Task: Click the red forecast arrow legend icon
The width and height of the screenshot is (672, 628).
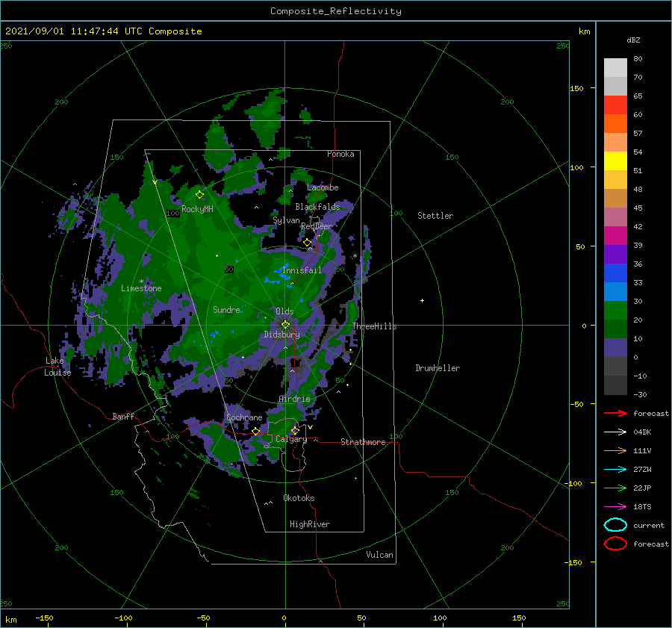Action: (615, 413)
